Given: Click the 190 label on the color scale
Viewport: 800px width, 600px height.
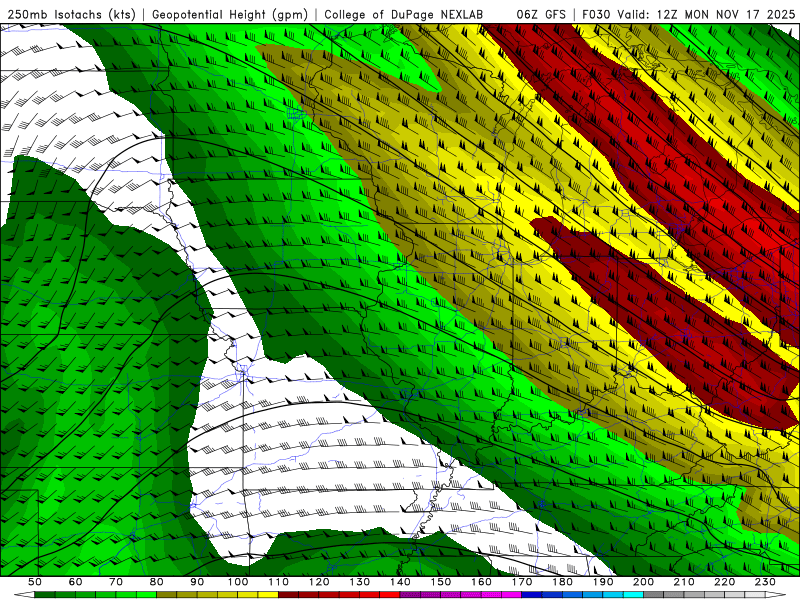Looking at the screenshot, I should click(x=604, y=582).
